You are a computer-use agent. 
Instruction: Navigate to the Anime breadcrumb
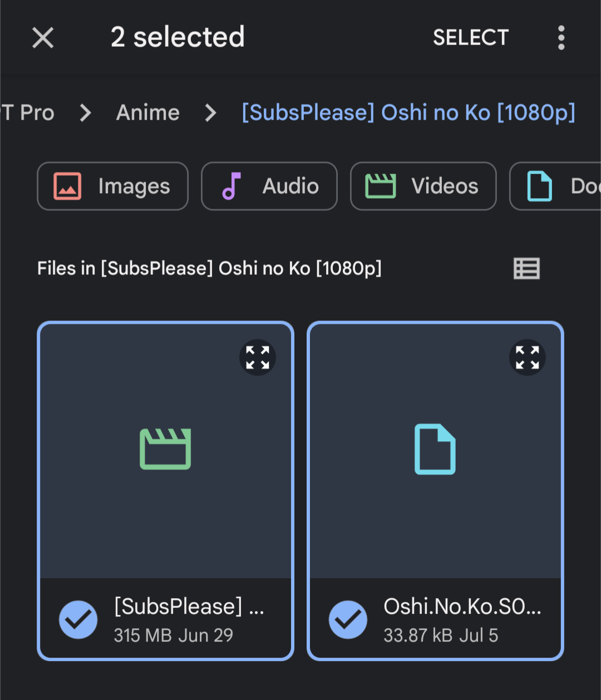point(147,112)
